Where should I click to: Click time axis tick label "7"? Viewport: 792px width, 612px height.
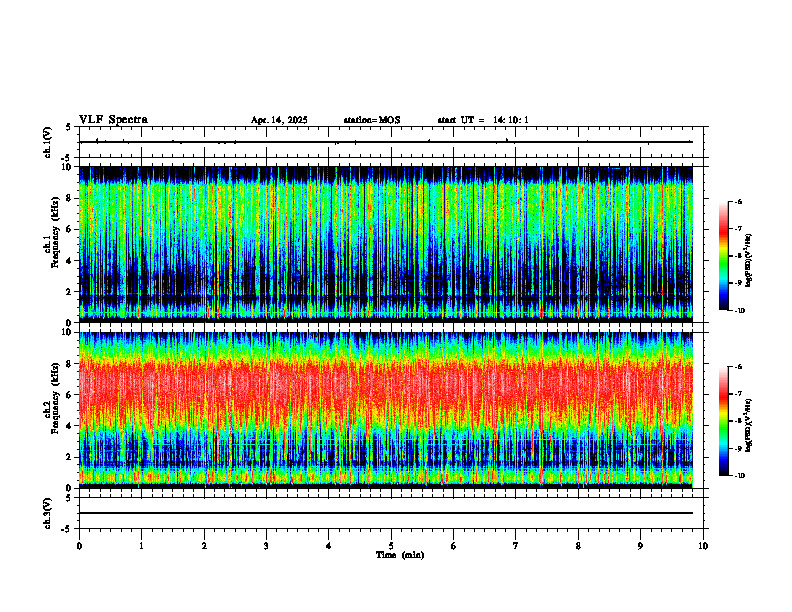[x=516, y=546]
